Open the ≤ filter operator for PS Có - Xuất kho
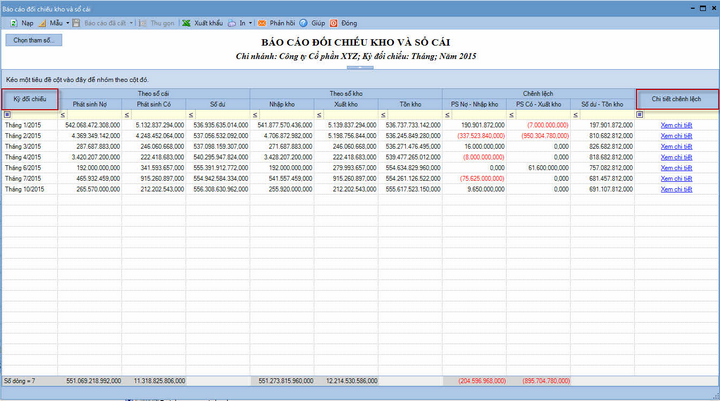 pyautogui.click(x=511, y=115)
